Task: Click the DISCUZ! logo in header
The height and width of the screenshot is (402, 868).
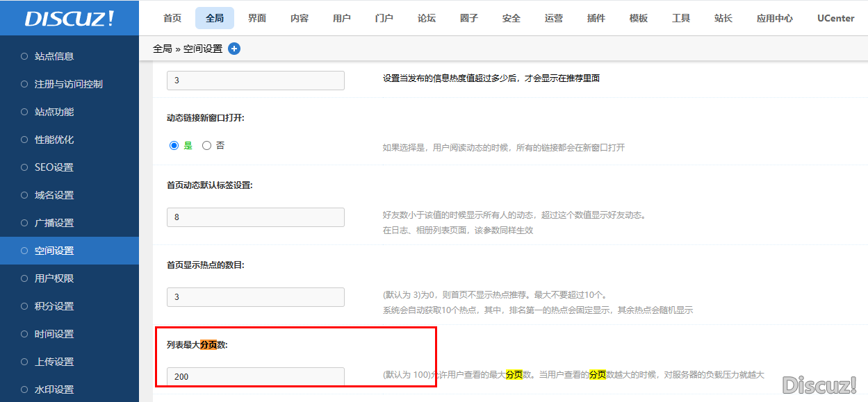Action: pyautogui.click(x=69, y=18)
